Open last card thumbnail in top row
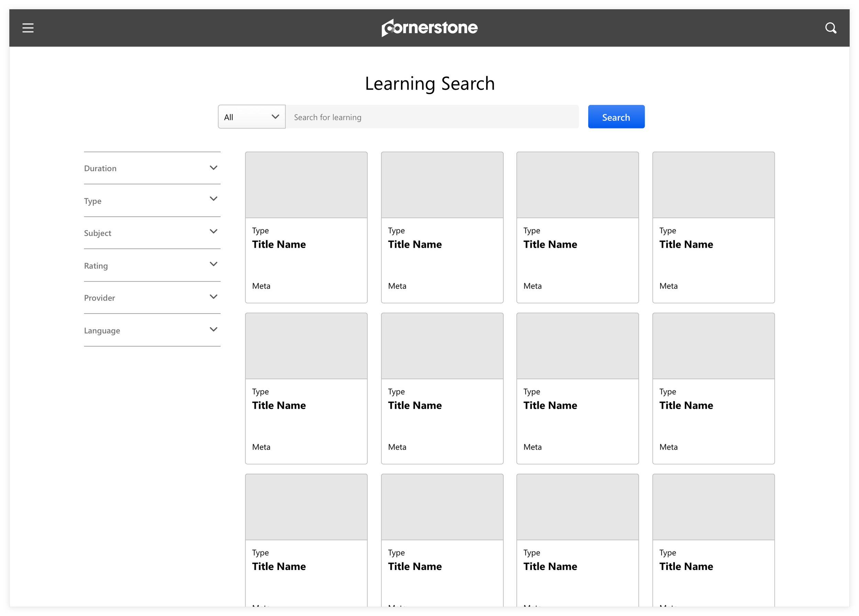859x616 pixels. [x=713, y=185]
